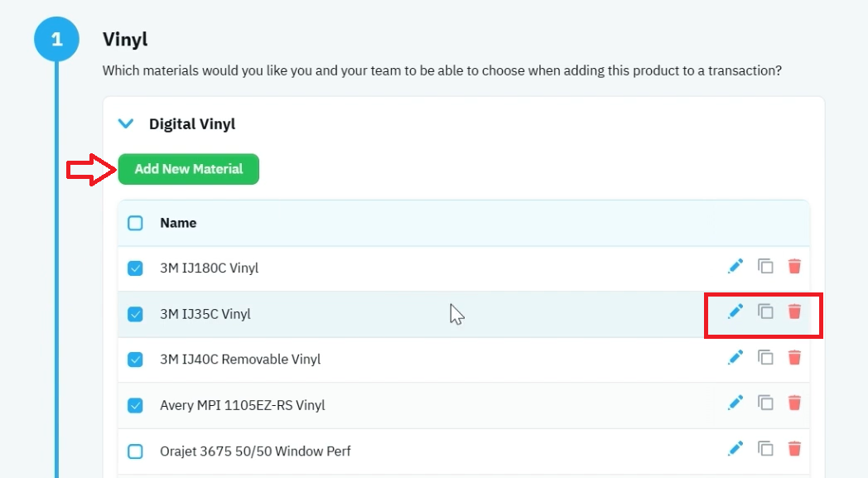Uncheck Avery MPI 1105EZ-RS Vinyl checkbox
The height and width of the screenshot is (478, 868).
click(135, 405)
